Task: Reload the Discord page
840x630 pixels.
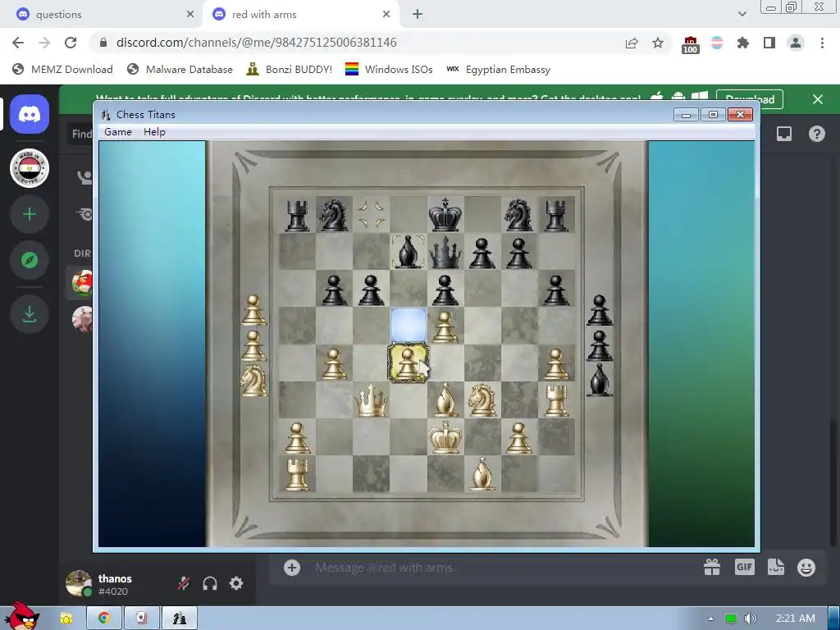Action: [71, 43]
